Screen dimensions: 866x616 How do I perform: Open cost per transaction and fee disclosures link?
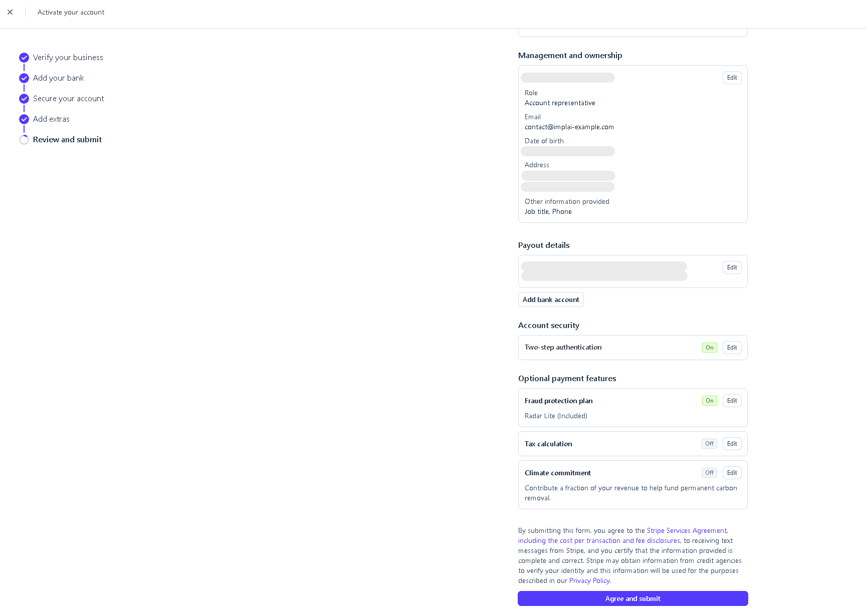(599, 541)
